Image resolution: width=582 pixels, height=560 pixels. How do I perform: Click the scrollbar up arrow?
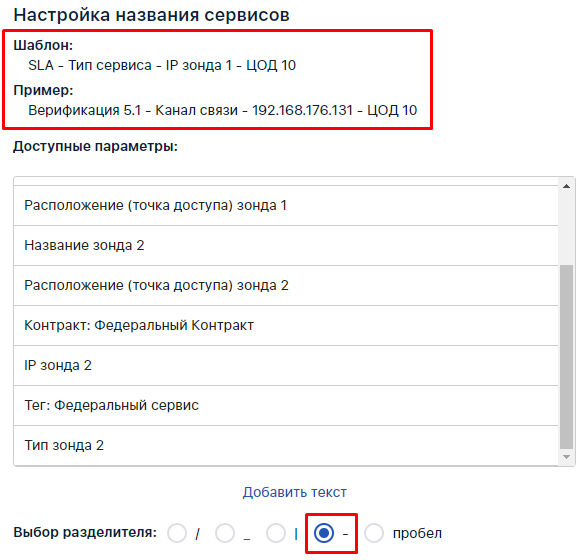tap(566, 186)
